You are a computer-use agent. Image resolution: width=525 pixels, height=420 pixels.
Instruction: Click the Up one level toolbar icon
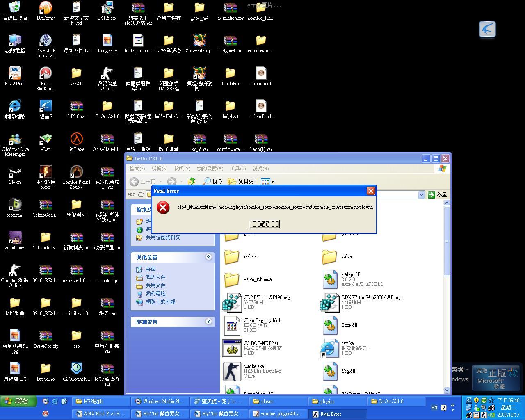(x=192, y=181)
